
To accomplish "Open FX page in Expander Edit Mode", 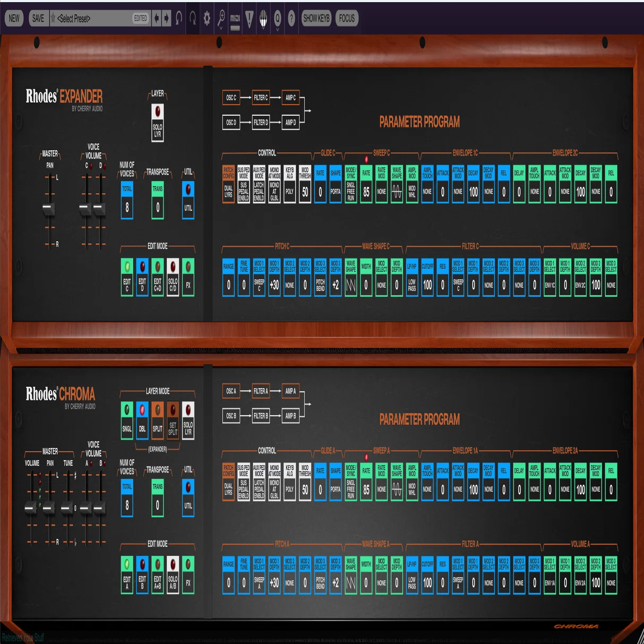I will 188,277.
